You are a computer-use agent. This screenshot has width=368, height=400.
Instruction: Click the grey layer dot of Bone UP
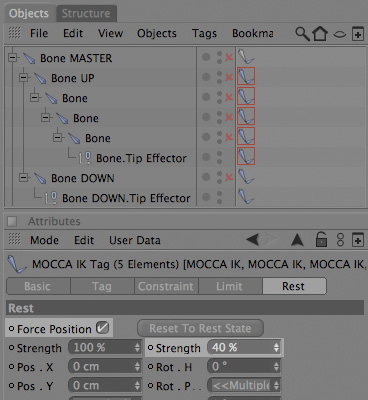(x=206, y=77)
